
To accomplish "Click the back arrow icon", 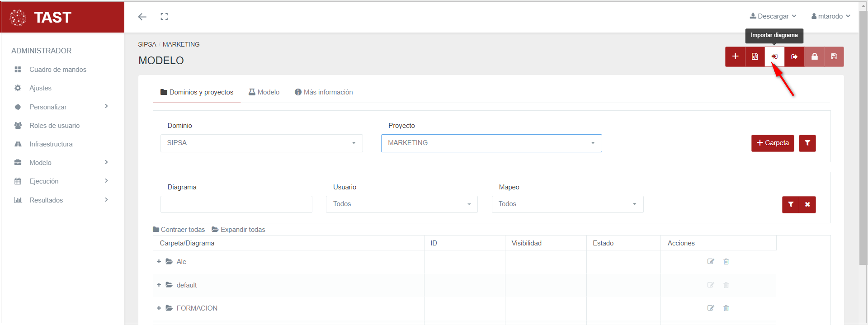I will [x=142, y=17].
